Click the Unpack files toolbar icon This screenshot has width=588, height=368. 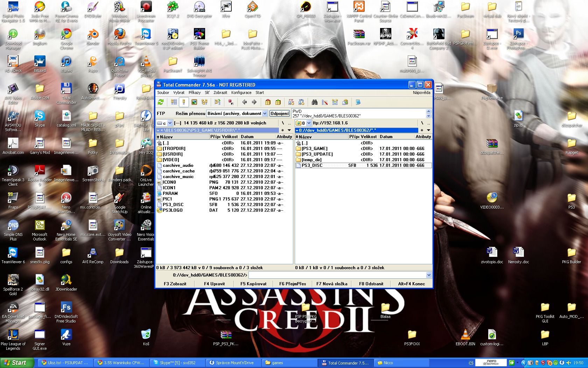click(278, 102)
